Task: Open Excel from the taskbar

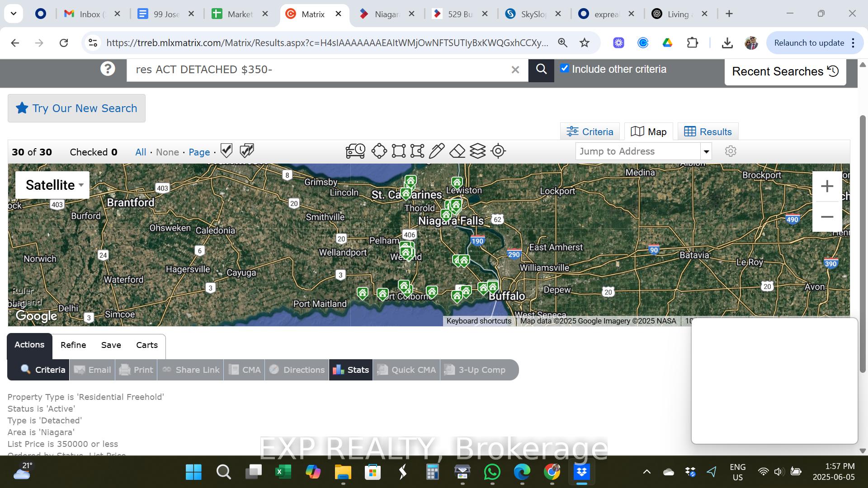Action: pyautogui.click(x=283, y=472)
